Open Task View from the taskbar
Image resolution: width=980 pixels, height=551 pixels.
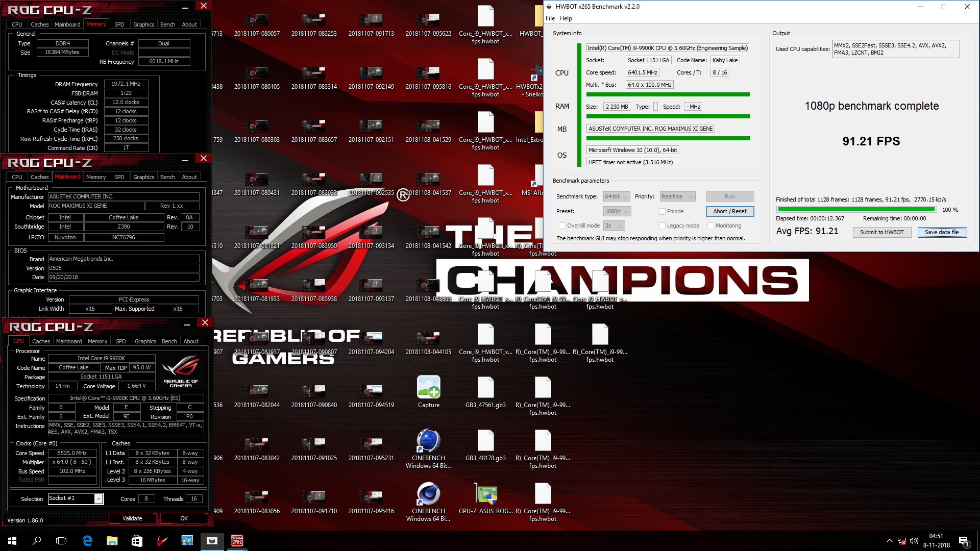coord(61,541)
